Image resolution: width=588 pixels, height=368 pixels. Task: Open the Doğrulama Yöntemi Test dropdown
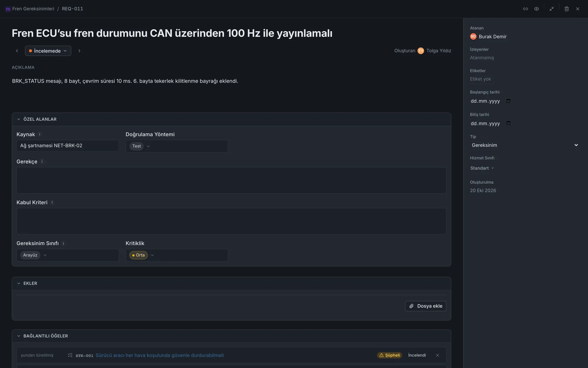click(x=177, y=146)
